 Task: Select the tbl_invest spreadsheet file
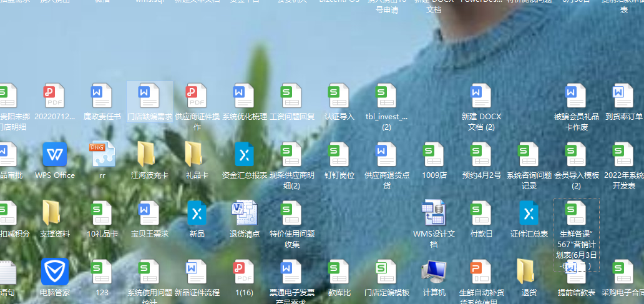point(386,96)
